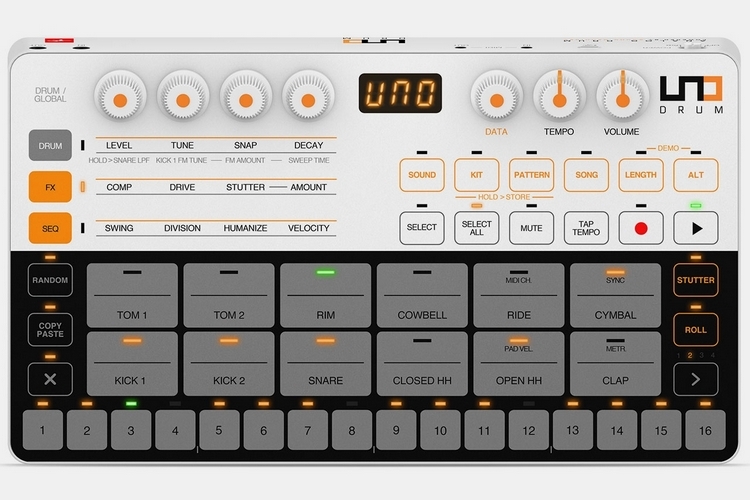Screen dimensions: 750x500
Task: Activate SELECT ALL button
Action: [476, 228]
